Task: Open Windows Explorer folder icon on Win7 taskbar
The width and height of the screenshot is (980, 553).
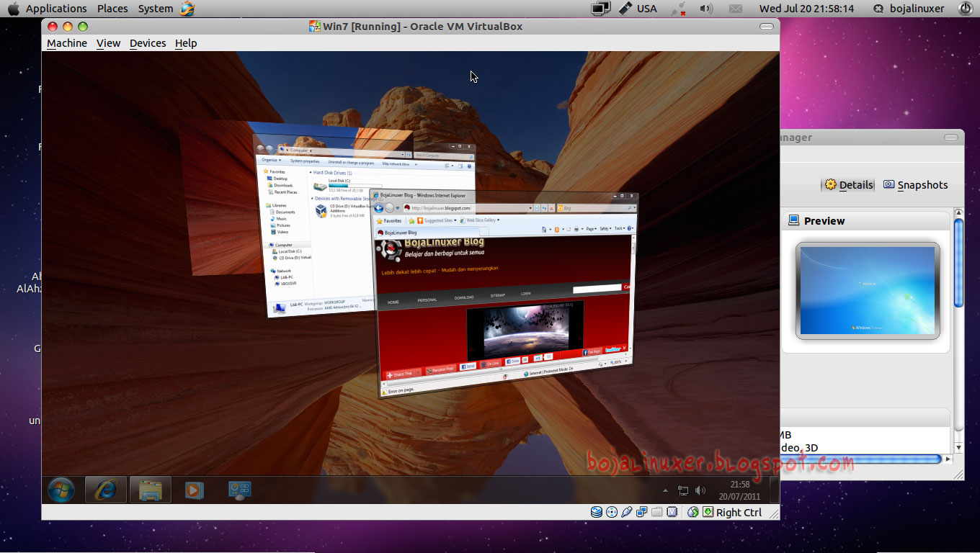Action: (151, 490)
